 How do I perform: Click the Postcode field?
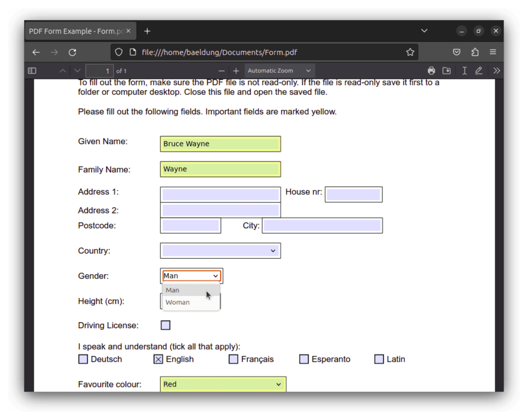click(191, 226)
